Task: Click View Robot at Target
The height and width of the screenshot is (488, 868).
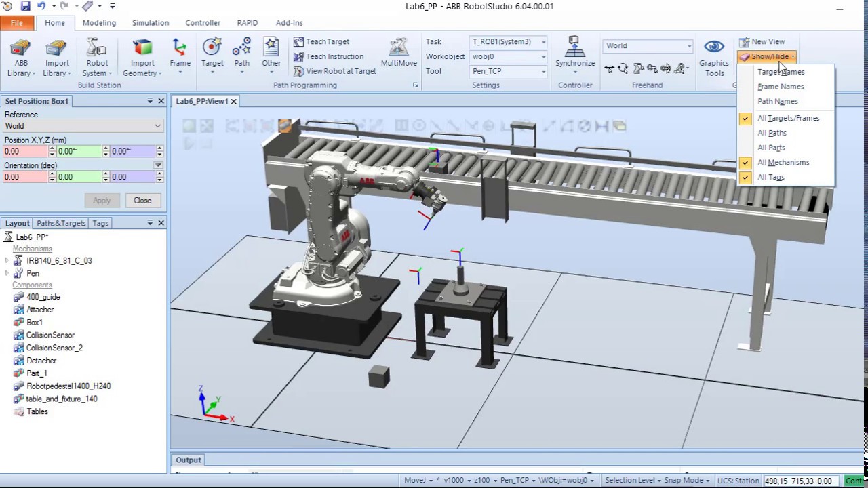Action: (x=335, y=71)
